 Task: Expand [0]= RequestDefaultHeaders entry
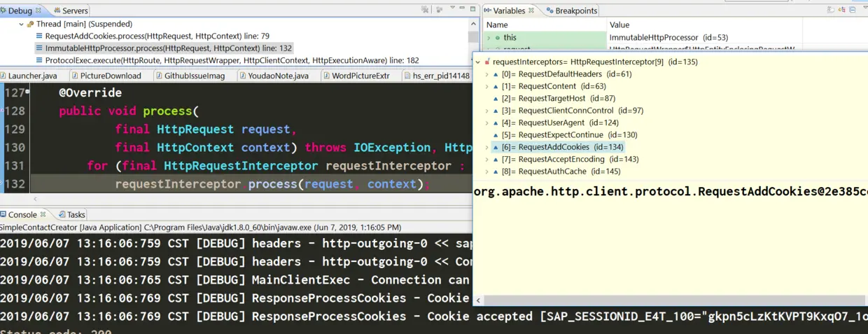coord(487,74)
